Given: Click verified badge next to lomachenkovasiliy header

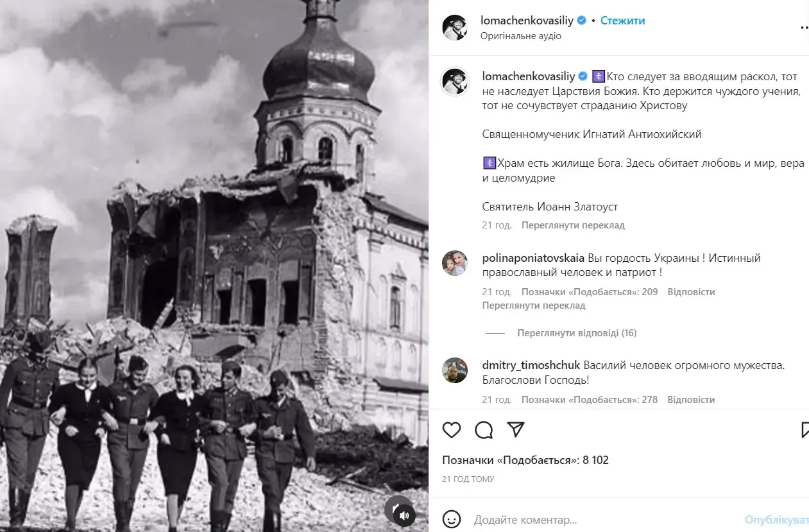Looking at the screenshot, I should tap(582, 21).
